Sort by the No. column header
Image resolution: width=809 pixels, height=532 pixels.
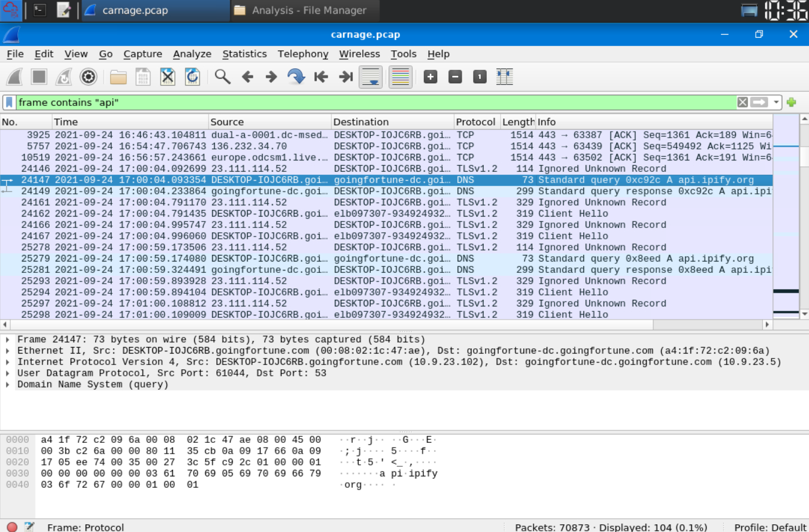(x=26, y=121)
